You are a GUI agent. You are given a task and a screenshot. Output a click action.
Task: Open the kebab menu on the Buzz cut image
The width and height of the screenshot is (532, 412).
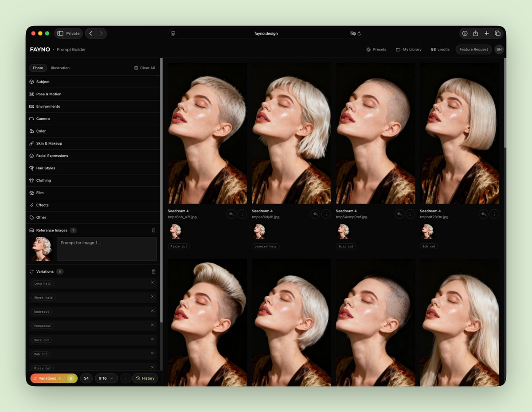click(x=410, y=214)
